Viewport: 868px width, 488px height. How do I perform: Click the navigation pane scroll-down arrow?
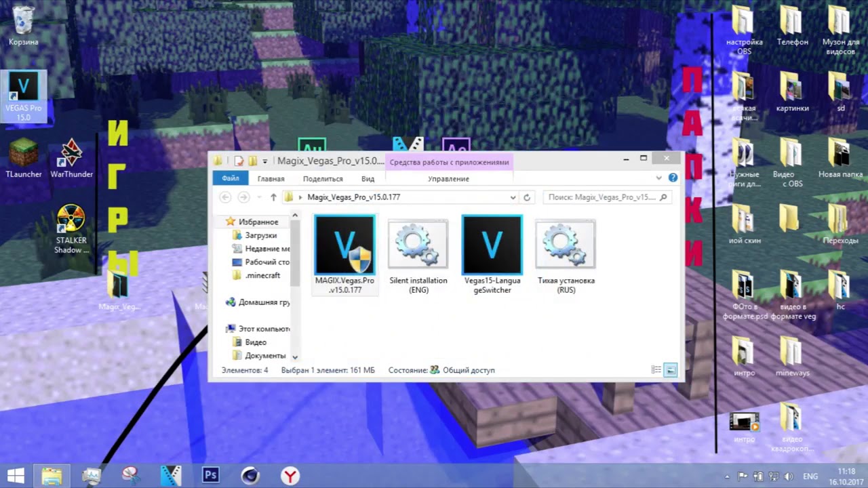coord(295,357)
